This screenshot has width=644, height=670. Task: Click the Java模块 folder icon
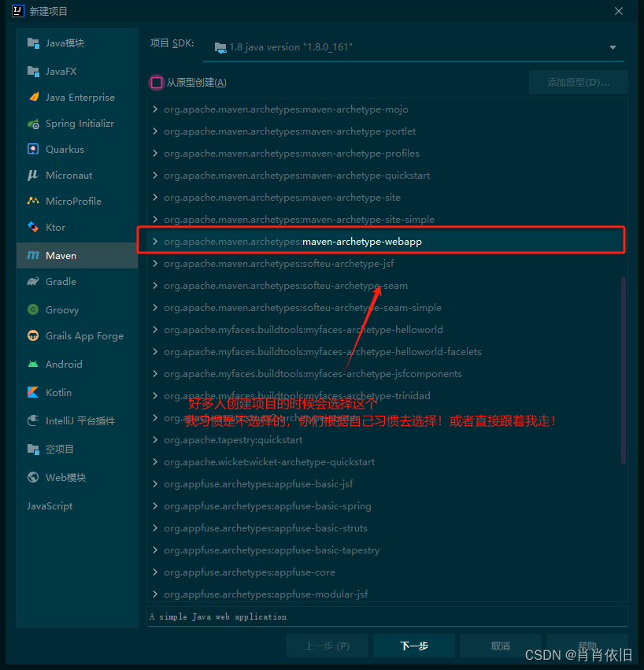(33, 43)
